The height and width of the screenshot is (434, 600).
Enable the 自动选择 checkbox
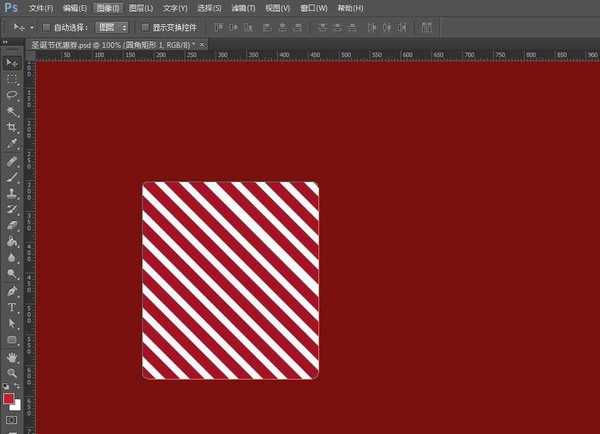pos(47,27)
